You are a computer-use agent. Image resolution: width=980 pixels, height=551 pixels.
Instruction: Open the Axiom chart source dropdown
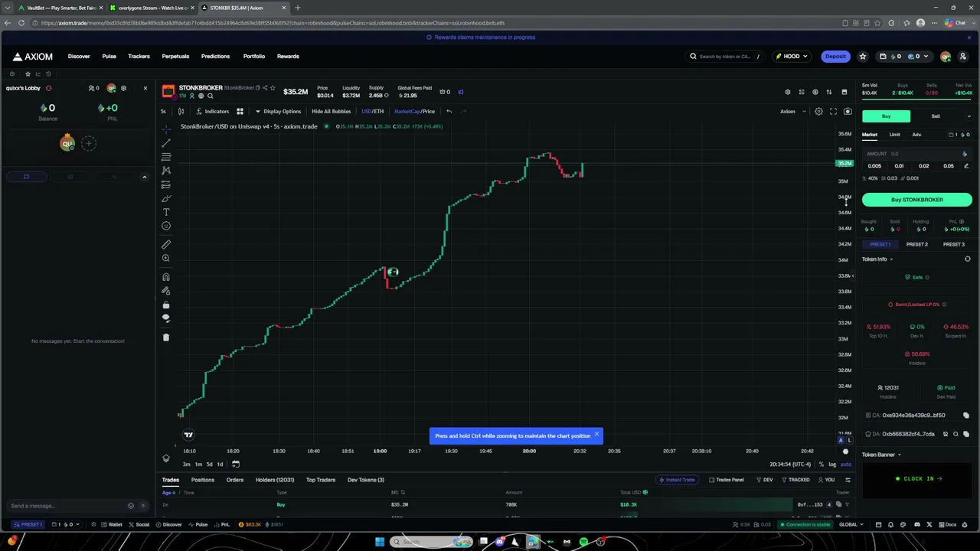point(792,112)
